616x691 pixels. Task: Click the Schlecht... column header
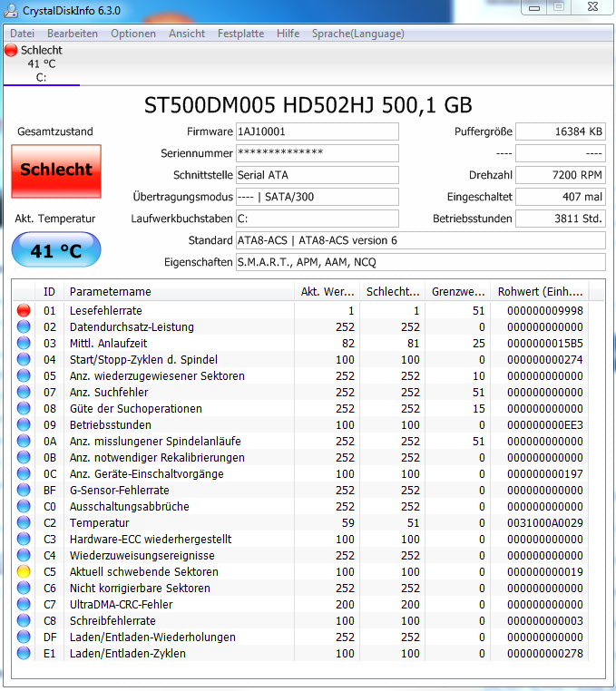(392, 292)
